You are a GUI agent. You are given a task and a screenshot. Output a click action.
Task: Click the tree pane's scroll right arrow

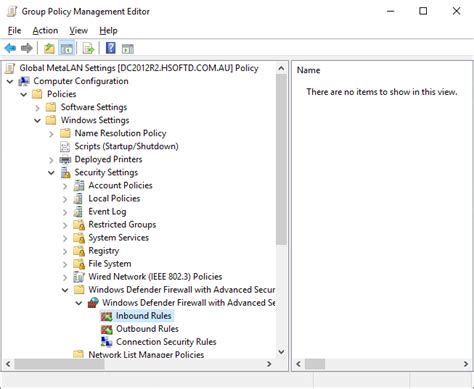coord(269,364)
